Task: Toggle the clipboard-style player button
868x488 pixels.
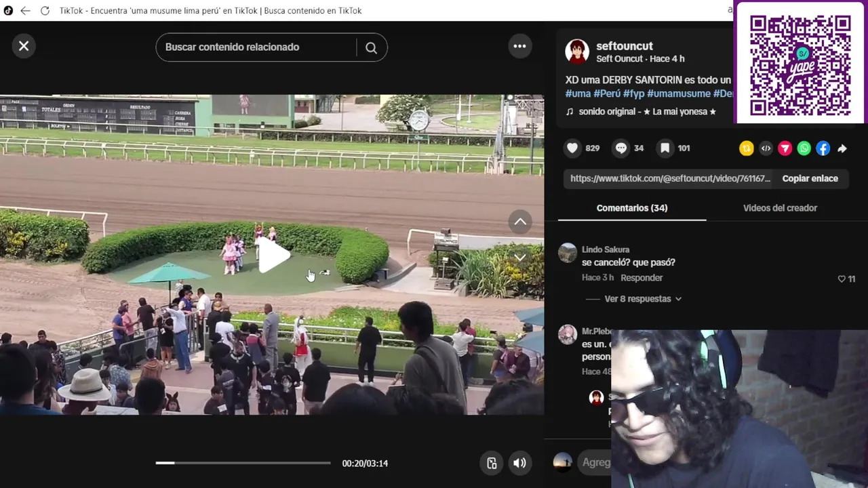Action: click(x=492, y=463)
